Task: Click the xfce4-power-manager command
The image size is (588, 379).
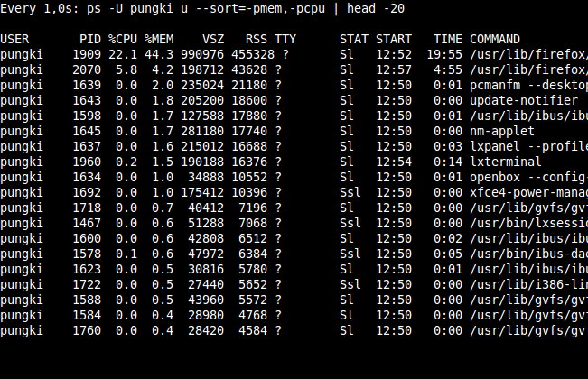Action: (x=528, y=193)
